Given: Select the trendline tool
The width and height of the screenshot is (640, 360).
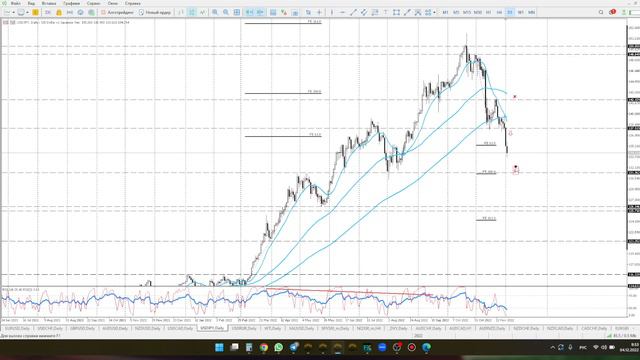Looking at the screenshot, I should click(x=353, y=12).
